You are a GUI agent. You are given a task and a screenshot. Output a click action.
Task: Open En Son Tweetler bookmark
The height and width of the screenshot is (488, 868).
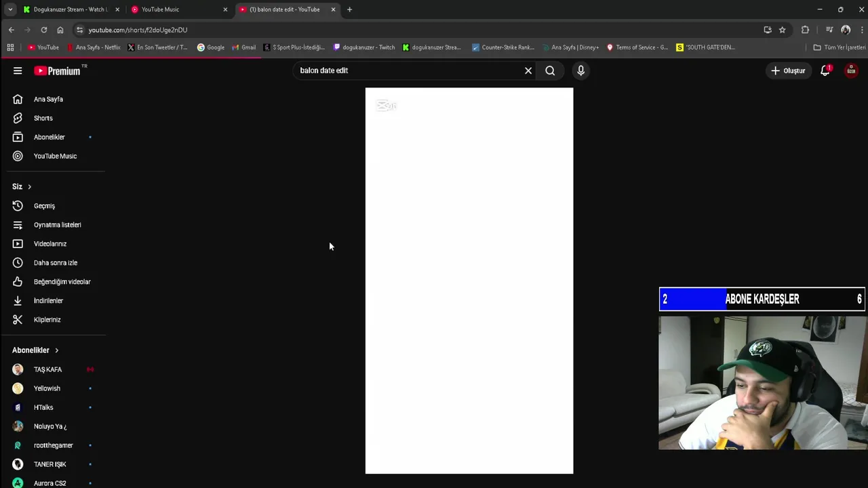point(158,47)
